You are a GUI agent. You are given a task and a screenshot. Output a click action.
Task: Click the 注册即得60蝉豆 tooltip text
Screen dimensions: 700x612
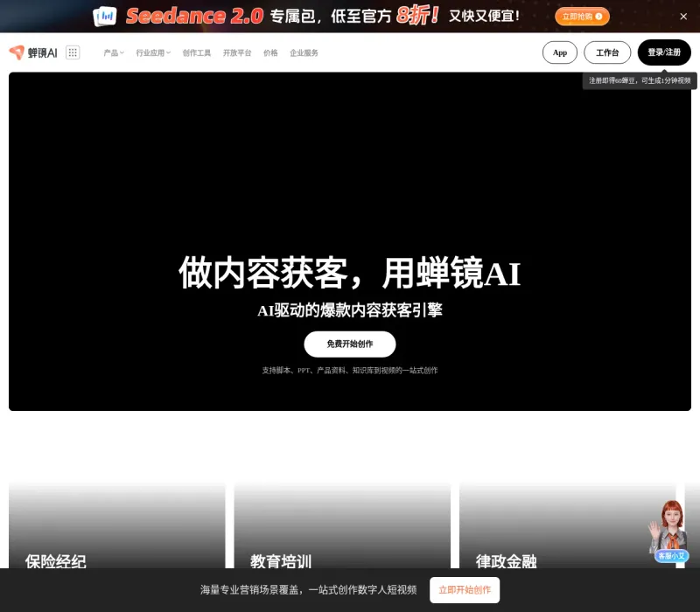(x=640, y=80)
